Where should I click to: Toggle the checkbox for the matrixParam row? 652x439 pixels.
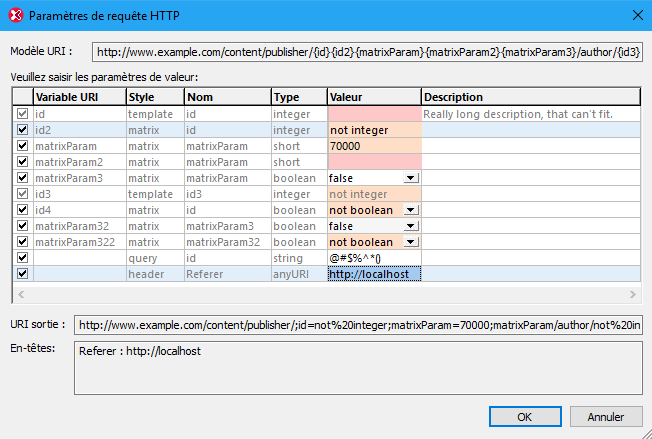tap(22, 146)
